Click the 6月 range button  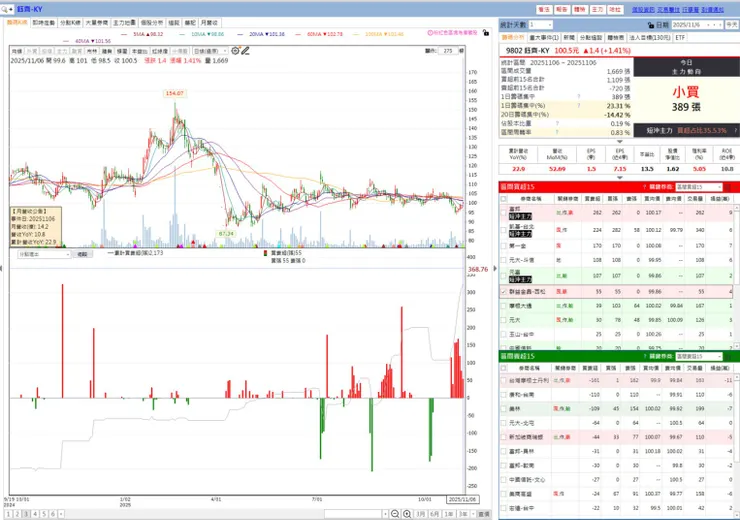pyautogui.click(x=435, y=514)
